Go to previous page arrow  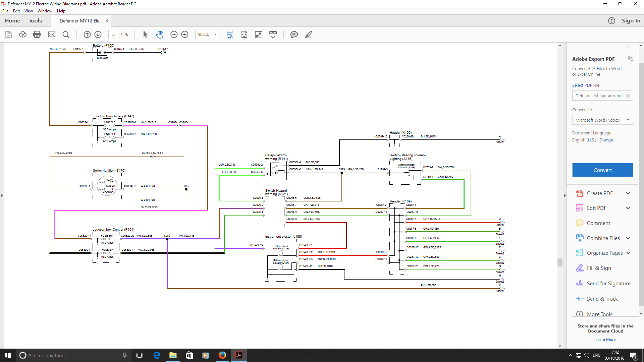87,35
